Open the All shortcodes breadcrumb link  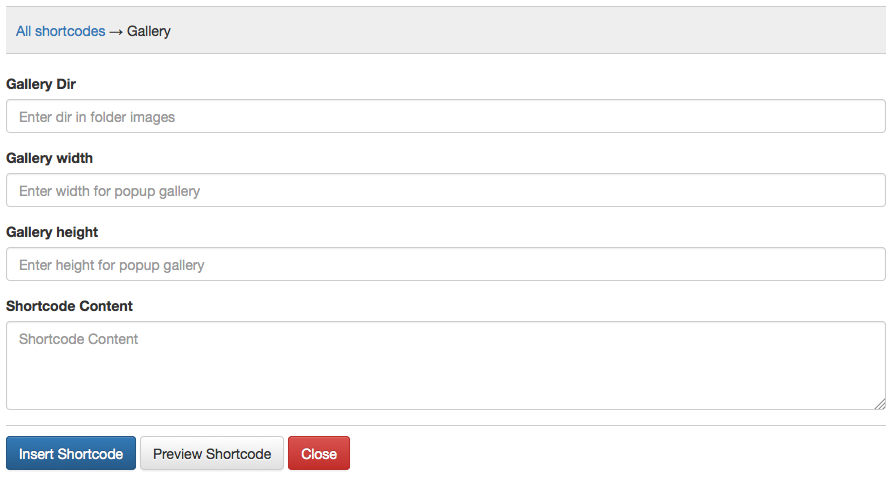(x=60, y=31)
